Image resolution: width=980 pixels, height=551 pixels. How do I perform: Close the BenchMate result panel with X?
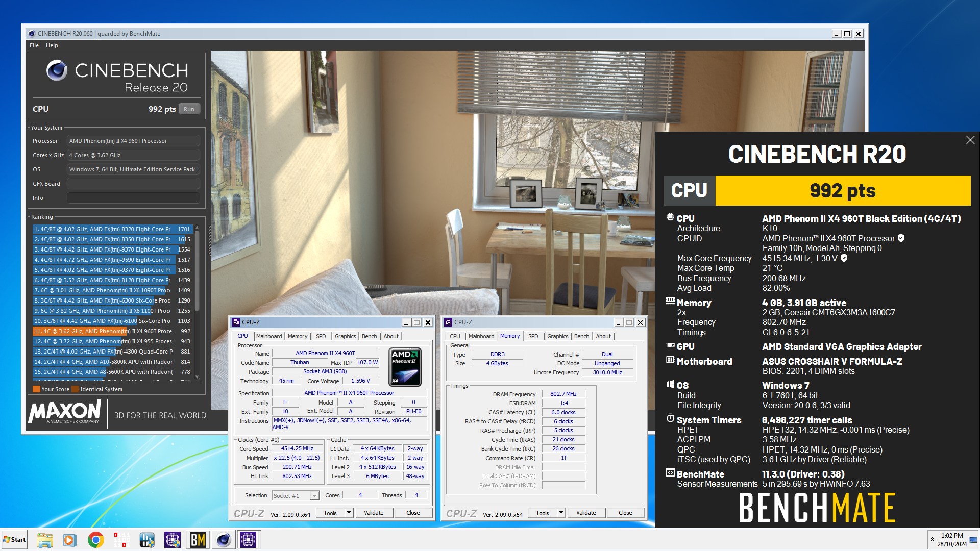970,140
